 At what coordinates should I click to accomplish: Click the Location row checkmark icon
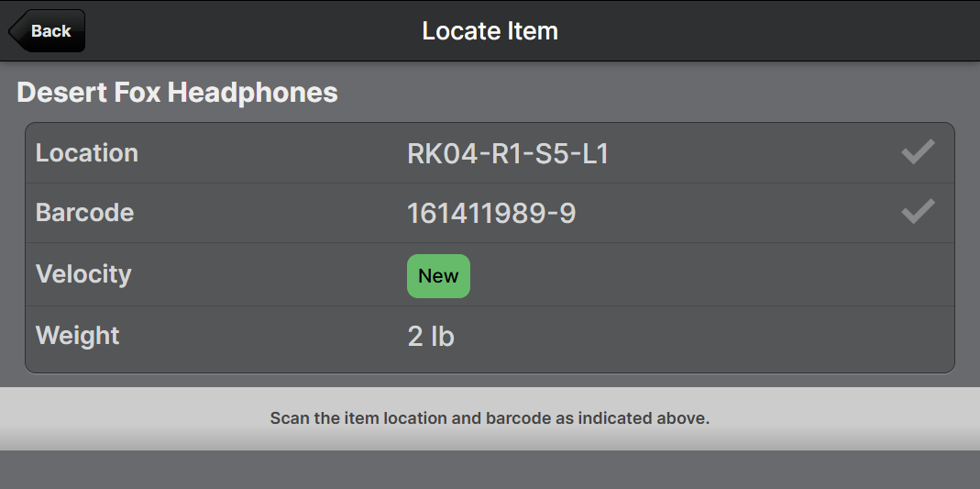point(917,152)
